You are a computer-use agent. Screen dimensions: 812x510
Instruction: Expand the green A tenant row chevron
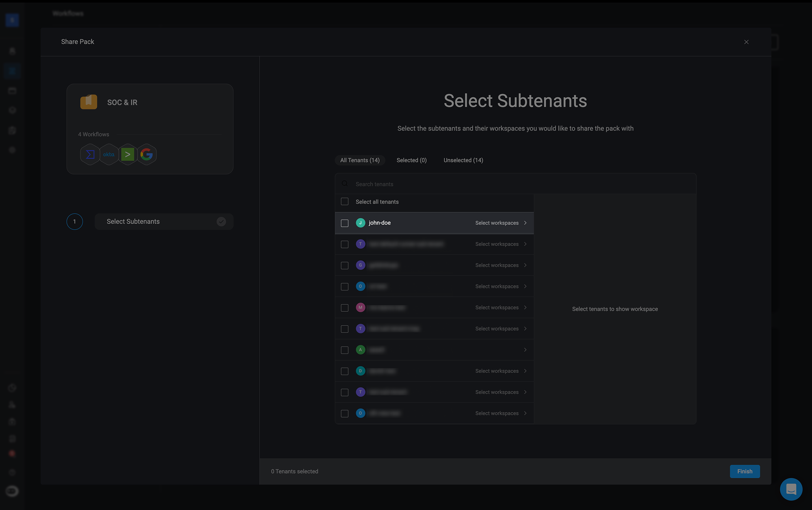point(525,350)
